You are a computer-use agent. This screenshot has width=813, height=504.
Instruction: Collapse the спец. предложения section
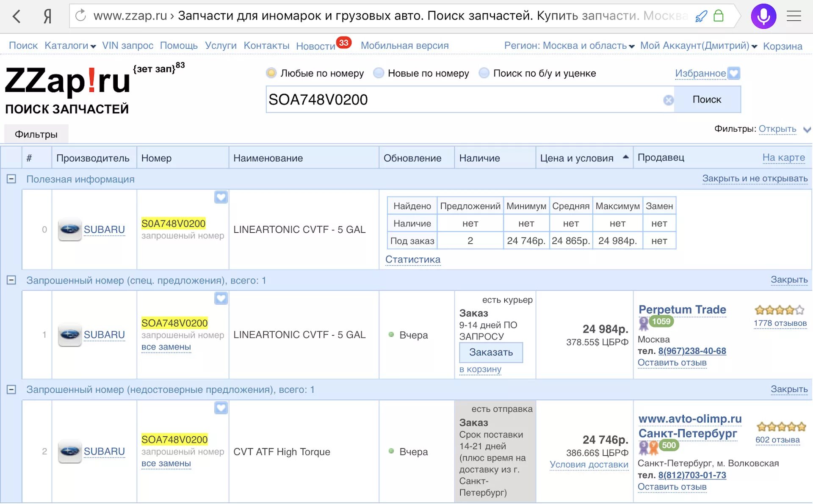click(x=11, y=280)
